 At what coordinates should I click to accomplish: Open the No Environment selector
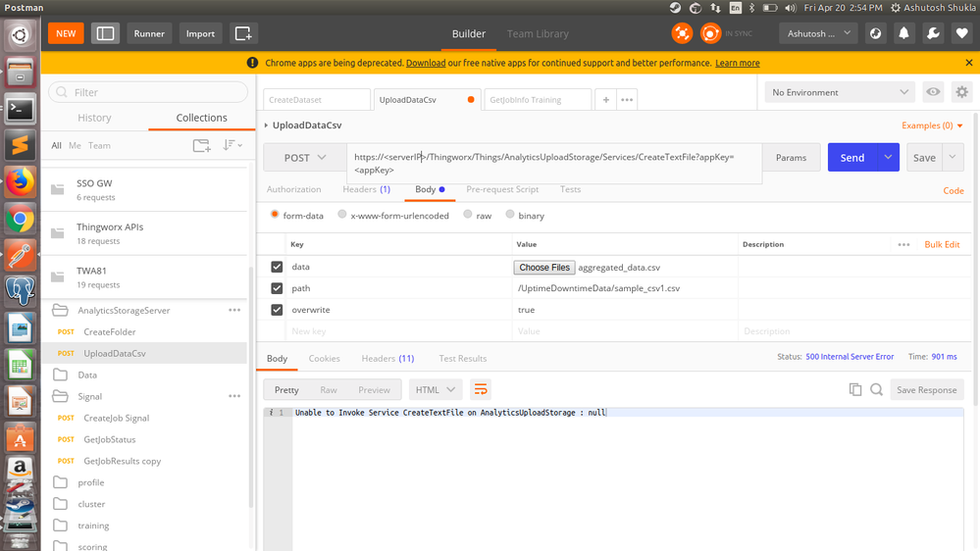point(840,92)
